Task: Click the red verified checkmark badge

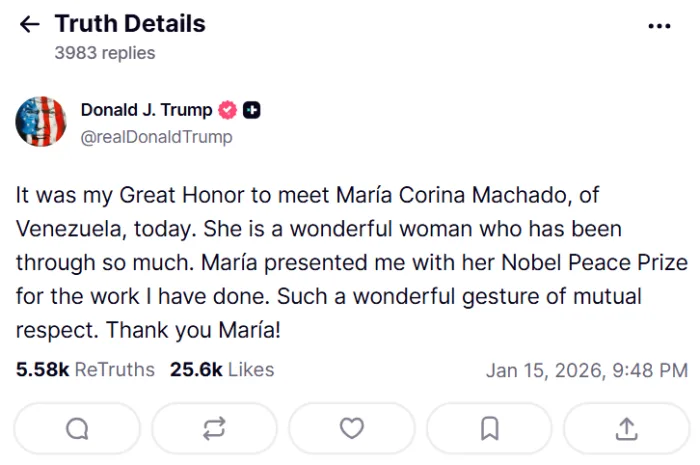Action: point(228,110)
